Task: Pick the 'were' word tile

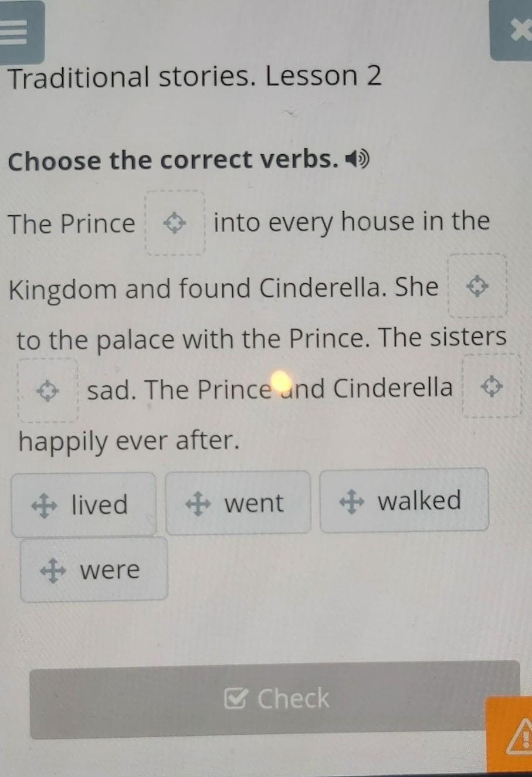Action: (94, 570)
